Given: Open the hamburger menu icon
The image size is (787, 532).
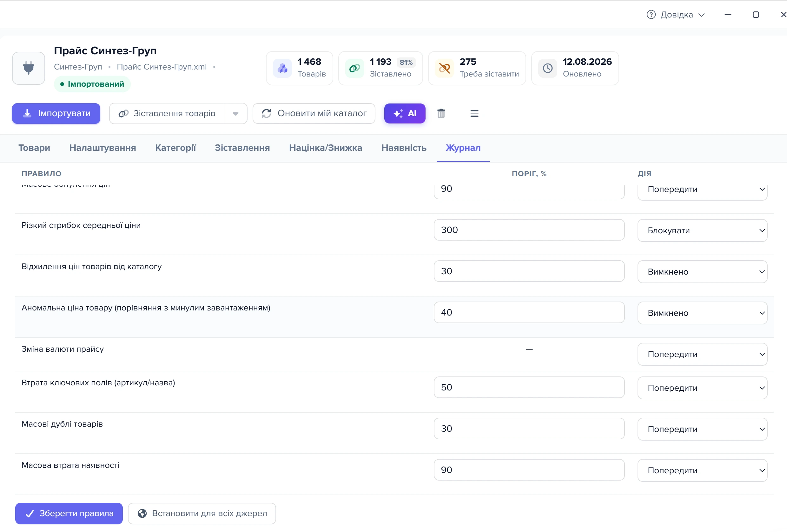Looking at the screenshot, I should [474, 113].
